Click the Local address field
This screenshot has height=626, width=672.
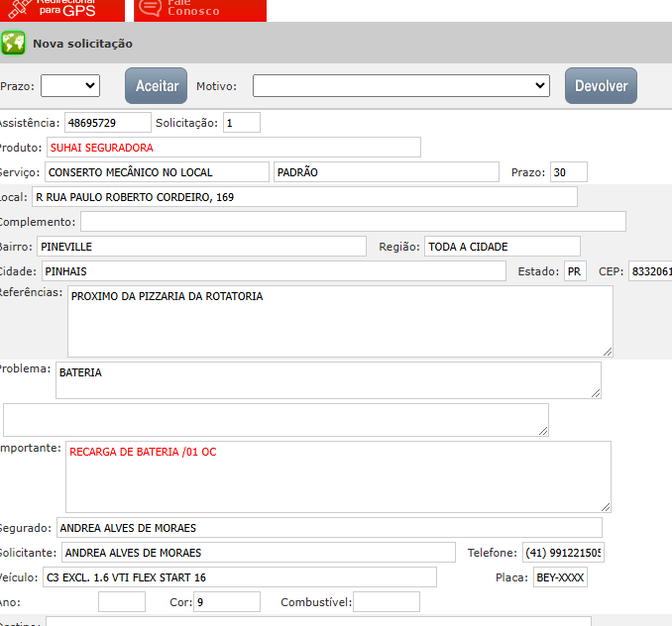coord(304,197)
